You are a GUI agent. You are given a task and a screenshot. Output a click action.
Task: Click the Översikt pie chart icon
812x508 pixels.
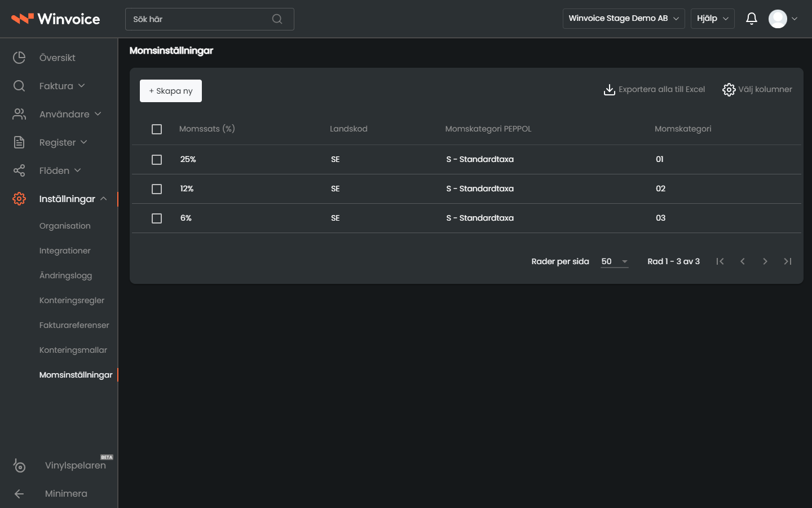(x=19, y=58)
